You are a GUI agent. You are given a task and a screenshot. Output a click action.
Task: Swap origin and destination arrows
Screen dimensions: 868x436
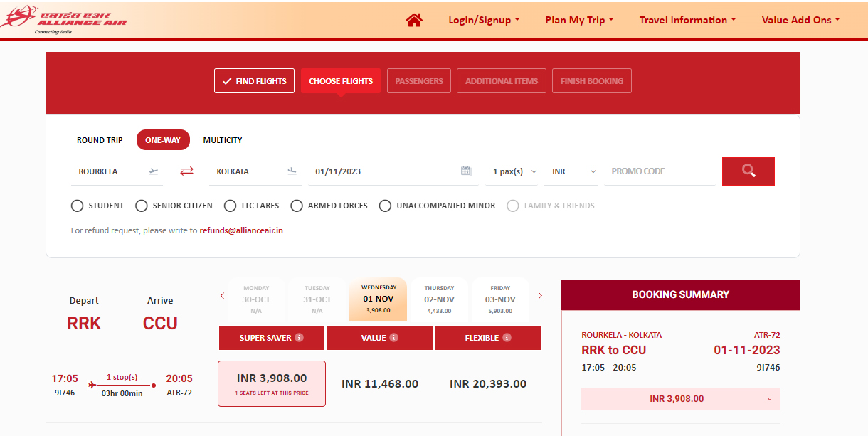coord(186,171)
